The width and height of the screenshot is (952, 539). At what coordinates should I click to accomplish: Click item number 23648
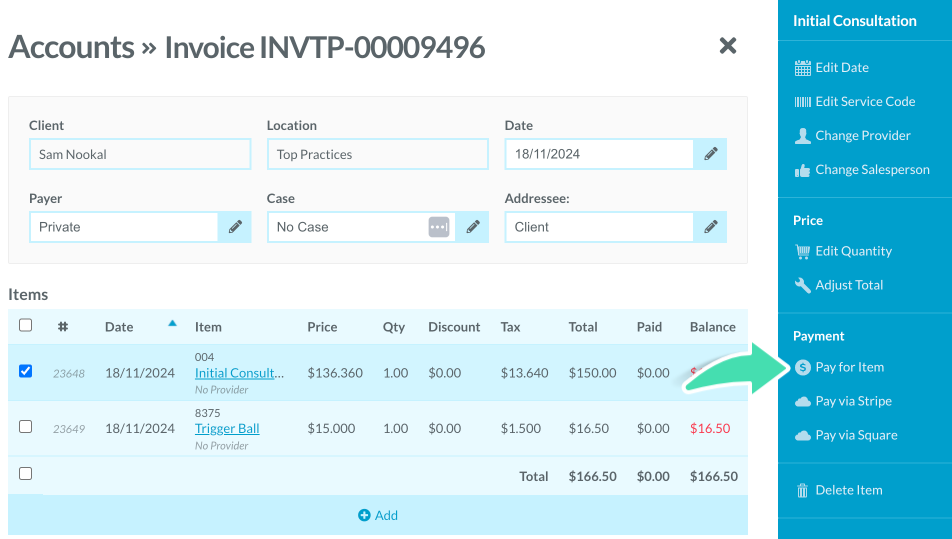69,374
